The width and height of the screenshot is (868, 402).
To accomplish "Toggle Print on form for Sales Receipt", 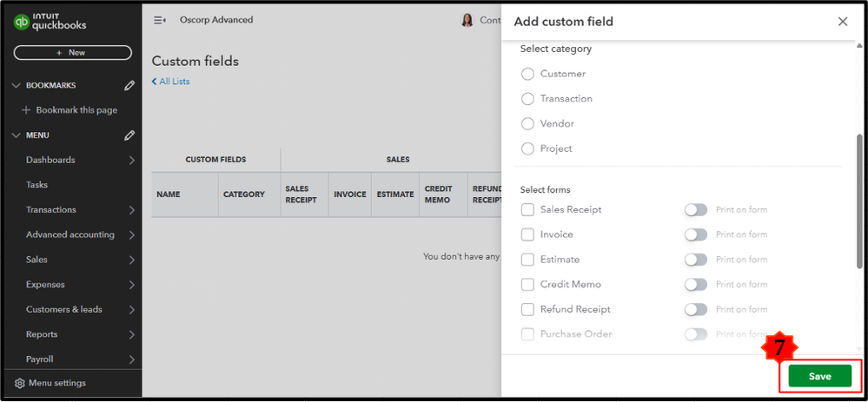I will (695, 210).
